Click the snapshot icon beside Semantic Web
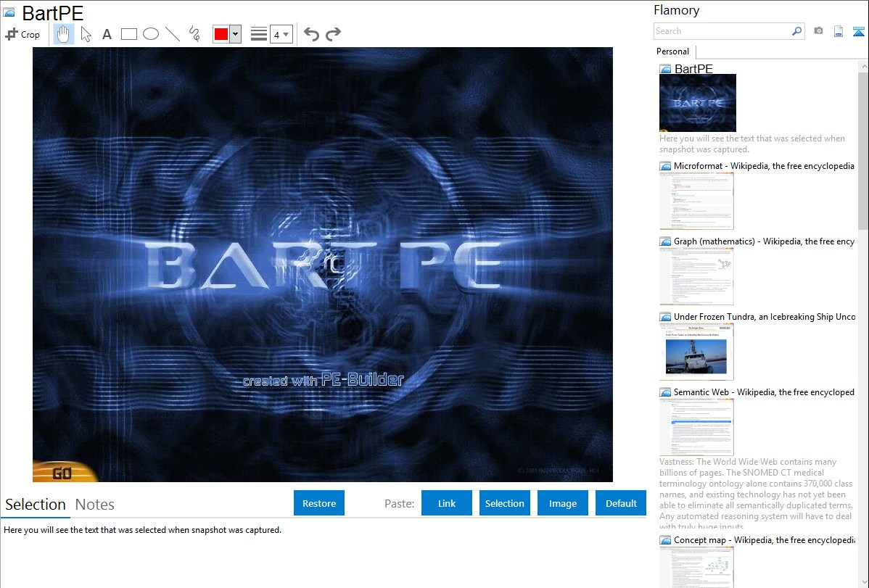The width and height of the screenshot is (869, 588). (x=665, y=392)
